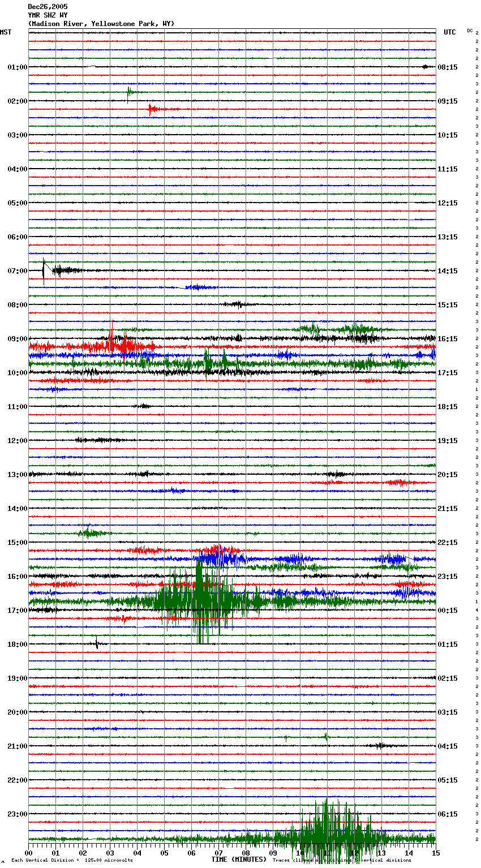Select the 10:00 MST time label

click(18, 373)
